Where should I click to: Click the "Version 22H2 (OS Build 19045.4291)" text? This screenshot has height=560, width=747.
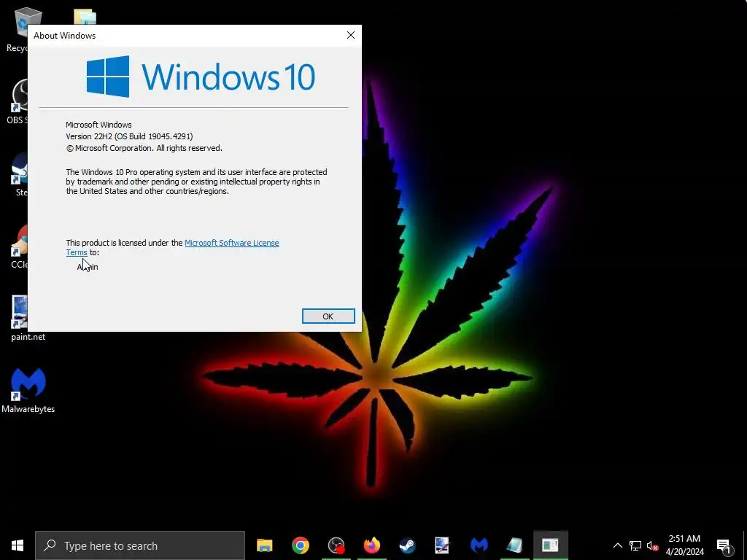click(x=129, y=136)
